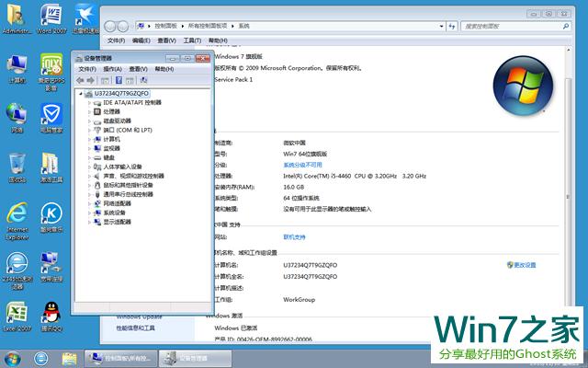Select the sound, video and game controllers item
588x368 pixels.
point(133,176)
